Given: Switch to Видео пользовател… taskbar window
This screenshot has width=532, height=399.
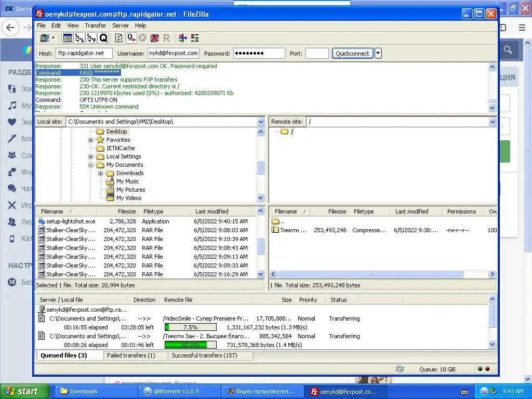Looking at the screenshot, I should click(262, 392).
